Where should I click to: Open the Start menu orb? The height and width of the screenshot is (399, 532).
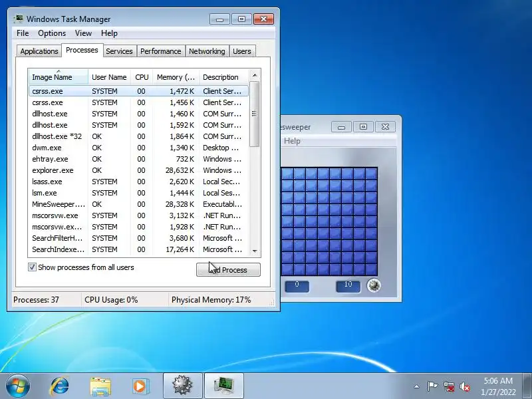(x=18, y=386)
